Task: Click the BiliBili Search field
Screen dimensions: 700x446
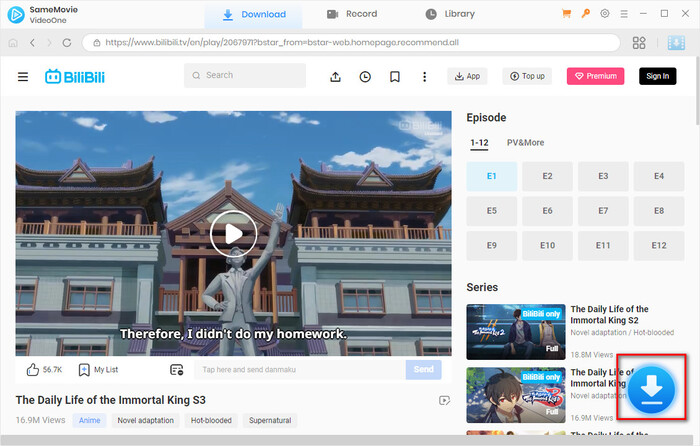Action: [x=245, y=75]
